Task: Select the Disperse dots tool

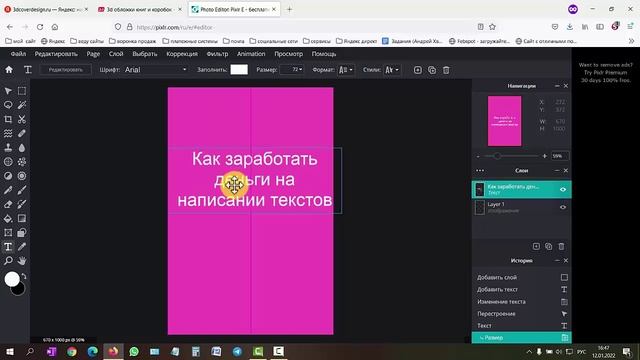Action: coord(22,162)
